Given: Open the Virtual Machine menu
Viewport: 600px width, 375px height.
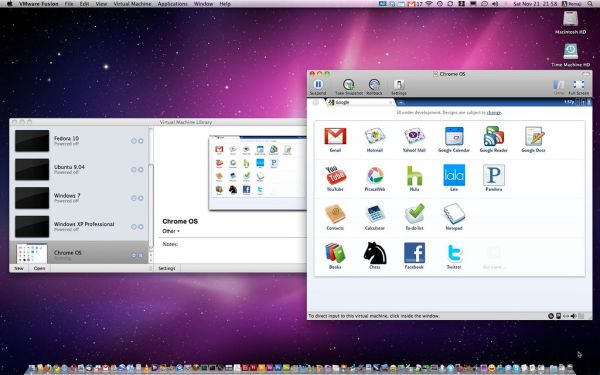Looking at the screenshot, I should [x=132, y=4].
